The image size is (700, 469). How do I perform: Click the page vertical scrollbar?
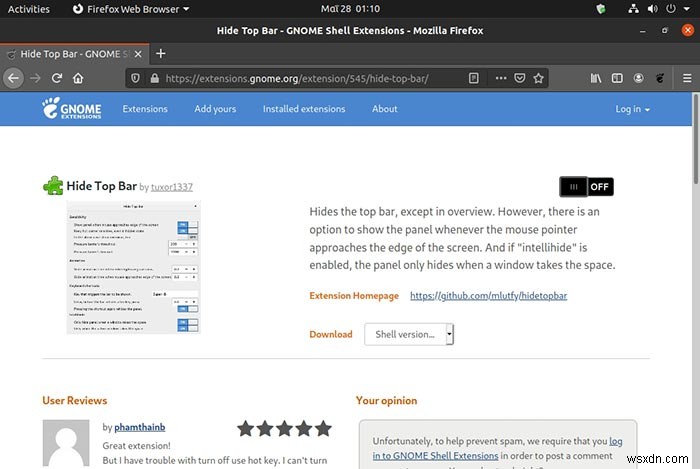[x=696, y=138]
